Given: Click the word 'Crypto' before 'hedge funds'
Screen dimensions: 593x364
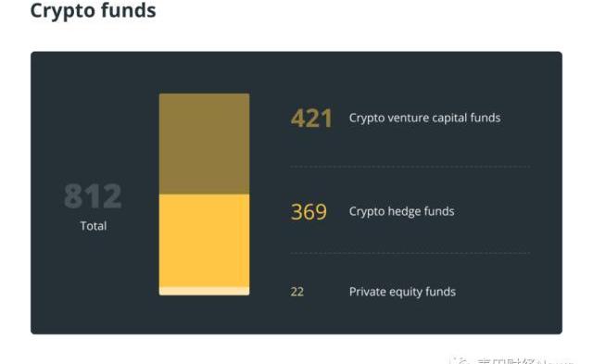Looking at the screenshot, I should (366, 212).
